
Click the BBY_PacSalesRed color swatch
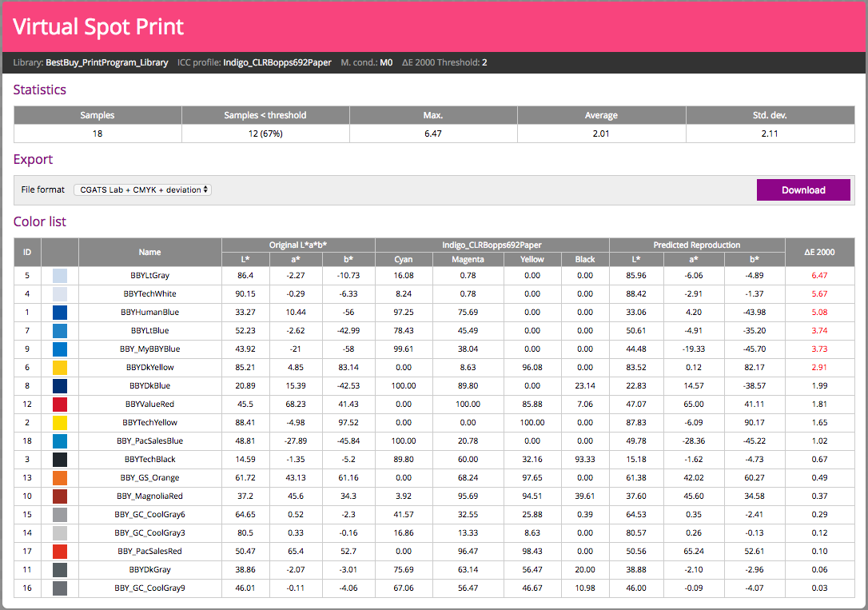coord(60,552)
